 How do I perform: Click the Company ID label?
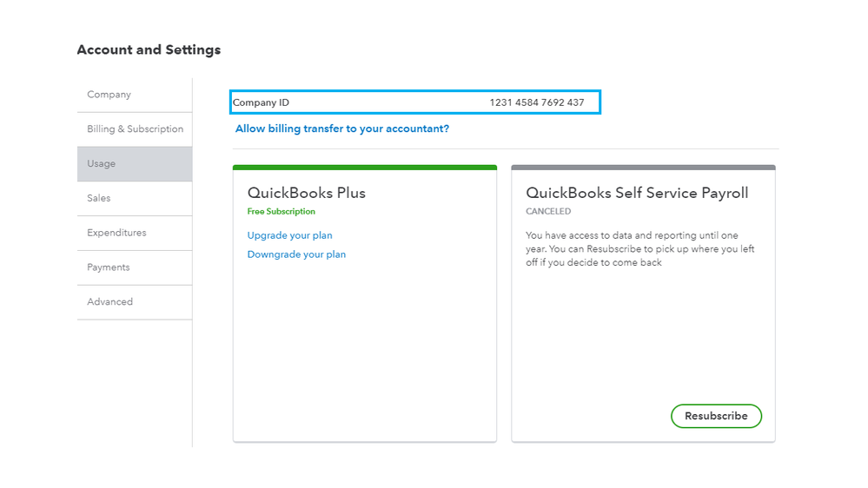coord(262,102)
